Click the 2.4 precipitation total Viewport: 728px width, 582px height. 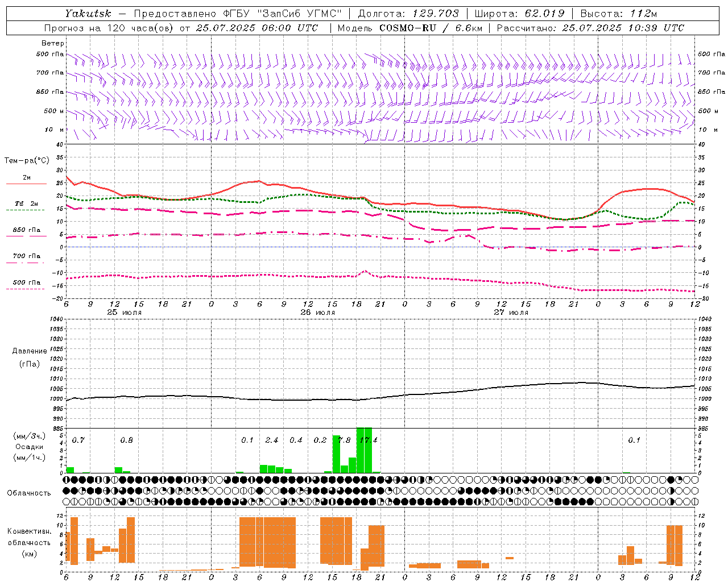[272, 440]
